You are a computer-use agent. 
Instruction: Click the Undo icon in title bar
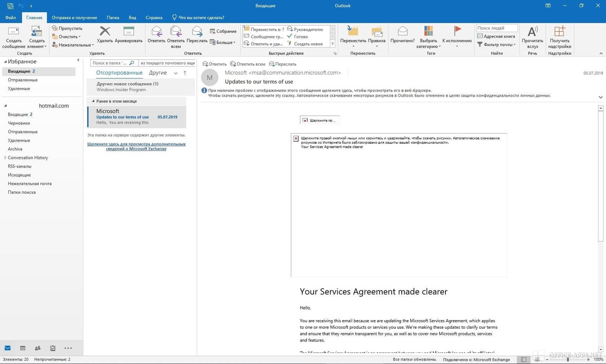coord(21,6)
